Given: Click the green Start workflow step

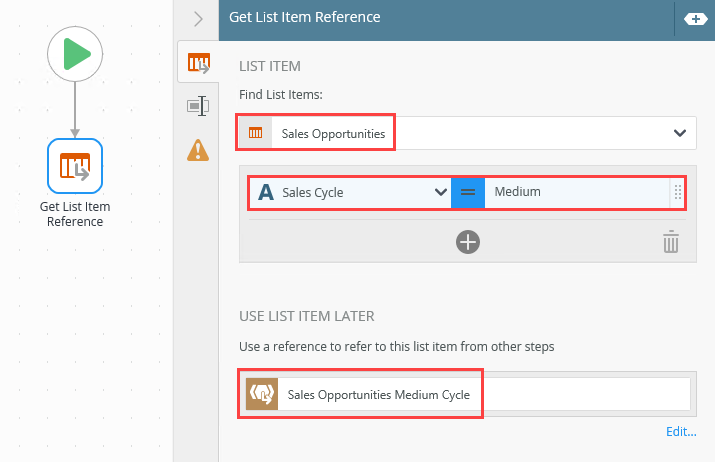Looking at the screenshot, I should click(x=75, y=54).
